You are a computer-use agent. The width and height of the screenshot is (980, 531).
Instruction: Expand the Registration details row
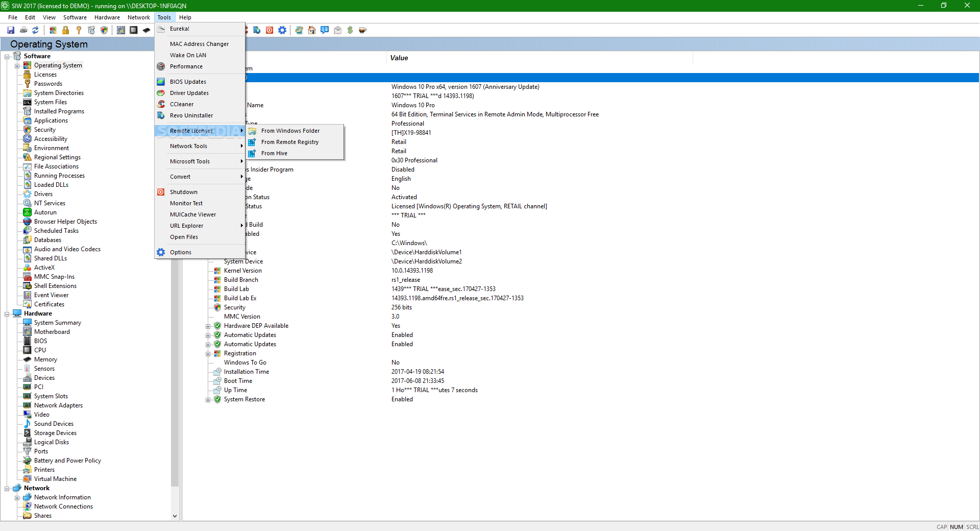[208, 354]
